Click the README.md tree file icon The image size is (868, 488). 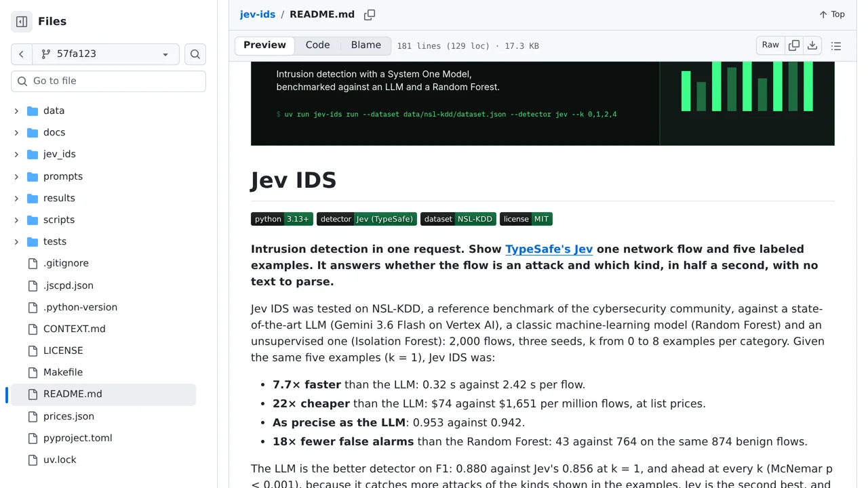(33, 394)
